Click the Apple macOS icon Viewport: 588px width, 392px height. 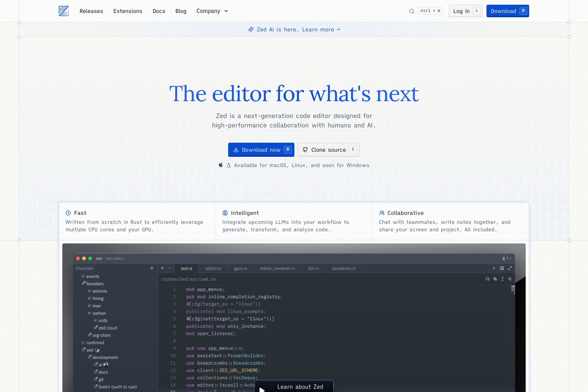pyautogui.click(x=221, y=165)
